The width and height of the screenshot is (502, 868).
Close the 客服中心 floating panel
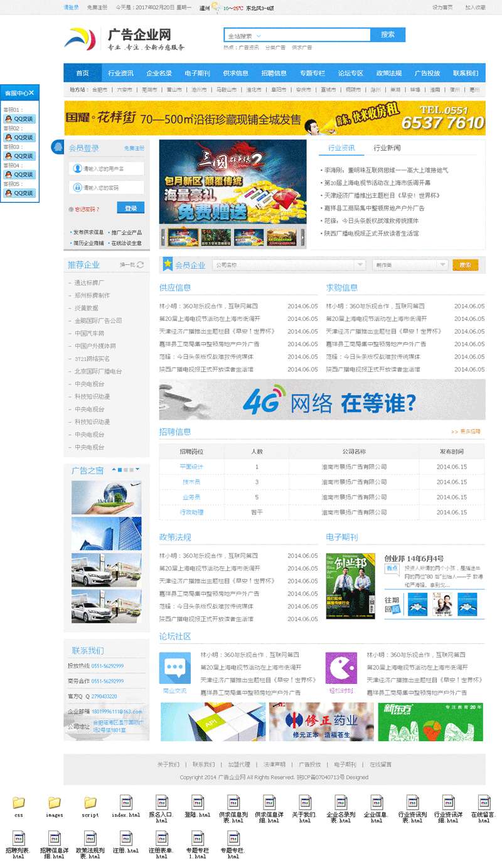31,93
